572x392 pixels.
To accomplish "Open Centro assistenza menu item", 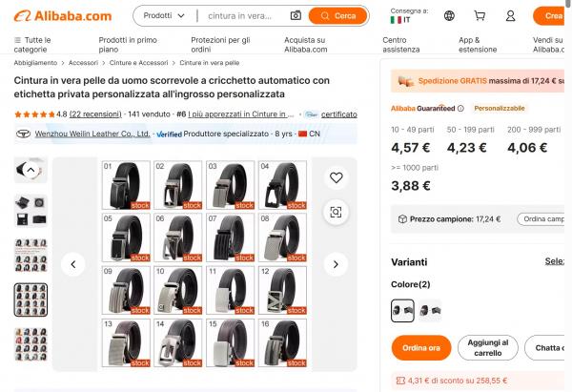I will click(x=400, y=44).
